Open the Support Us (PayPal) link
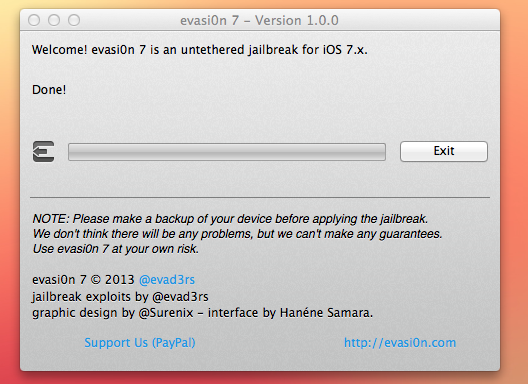The height and width of the screenshot is (384, 528). [x=140, y=343]
